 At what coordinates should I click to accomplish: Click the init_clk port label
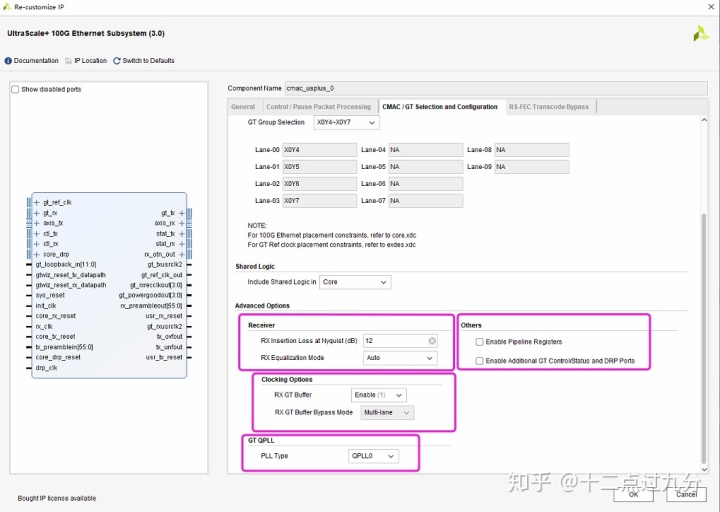[x=46, y=306]
